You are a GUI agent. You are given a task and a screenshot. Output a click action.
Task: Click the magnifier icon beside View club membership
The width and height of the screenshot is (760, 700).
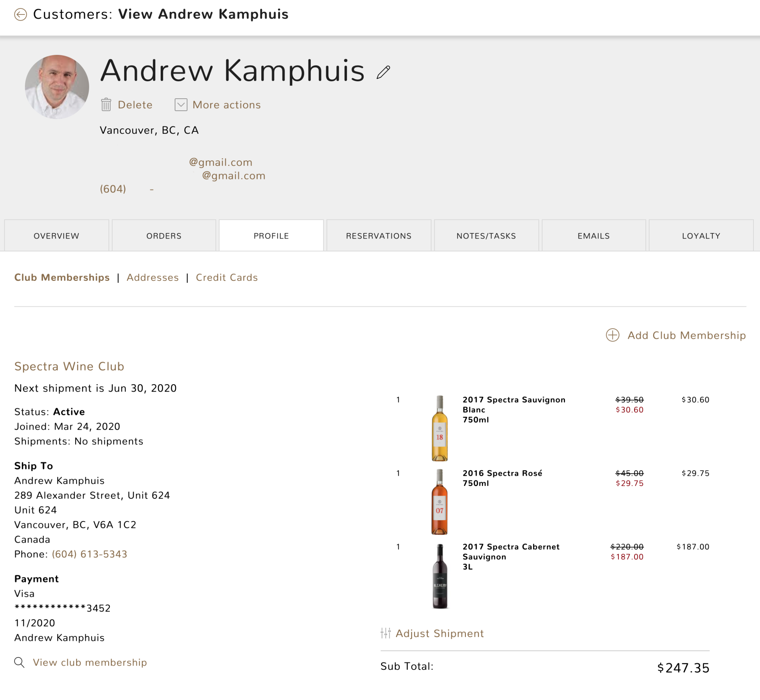point(19,662)
